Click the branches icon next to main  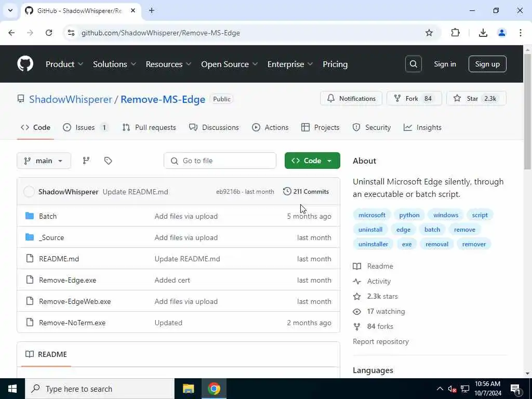[86, 161]
